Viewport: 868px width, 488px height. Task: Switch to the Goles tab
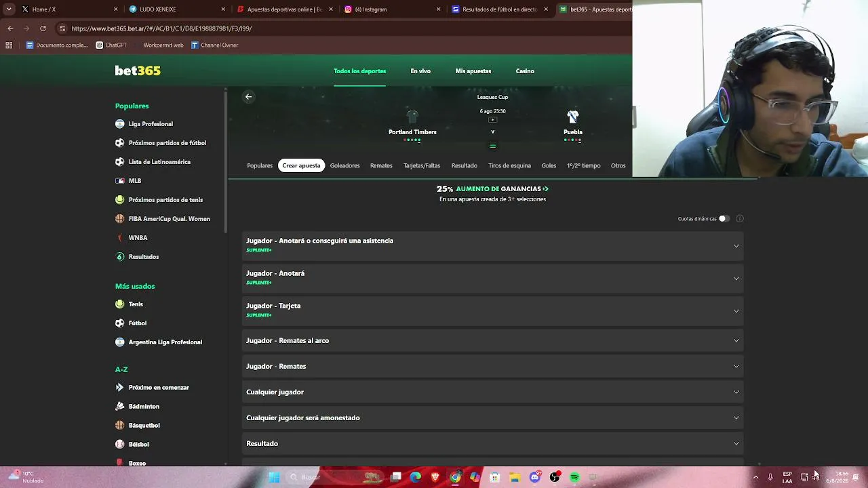(x=549, y=165)
